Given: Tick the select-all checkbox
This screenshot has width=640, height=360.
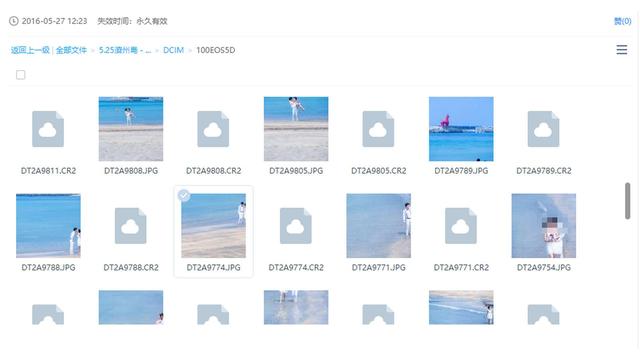Looking at the screenshot, I should (20, 75).
